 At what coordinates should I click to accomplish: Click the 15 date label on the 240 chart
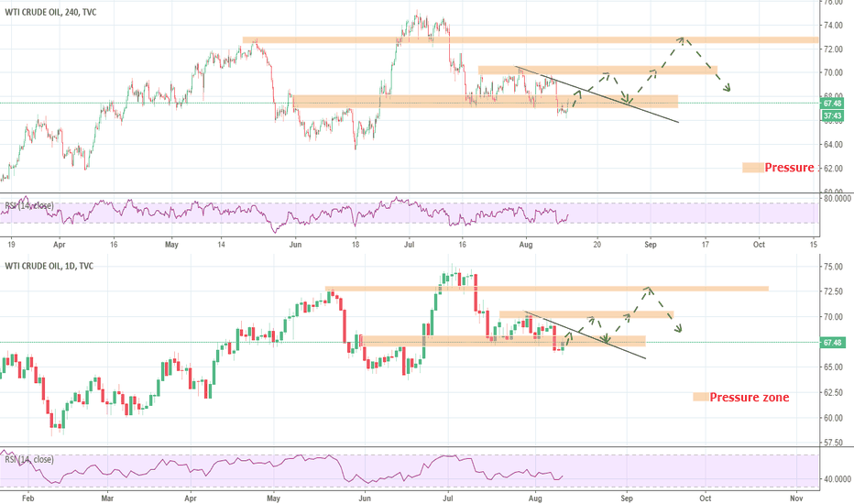813,245
